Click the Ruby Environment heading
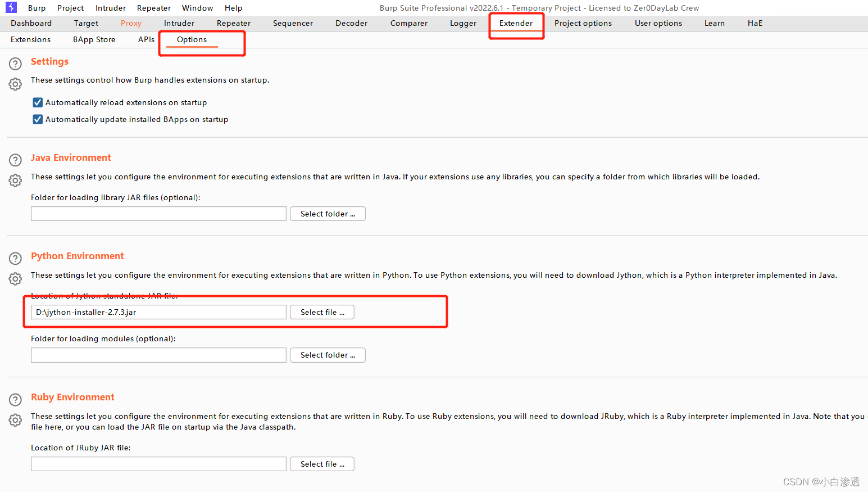 click(x=72, y=397)
